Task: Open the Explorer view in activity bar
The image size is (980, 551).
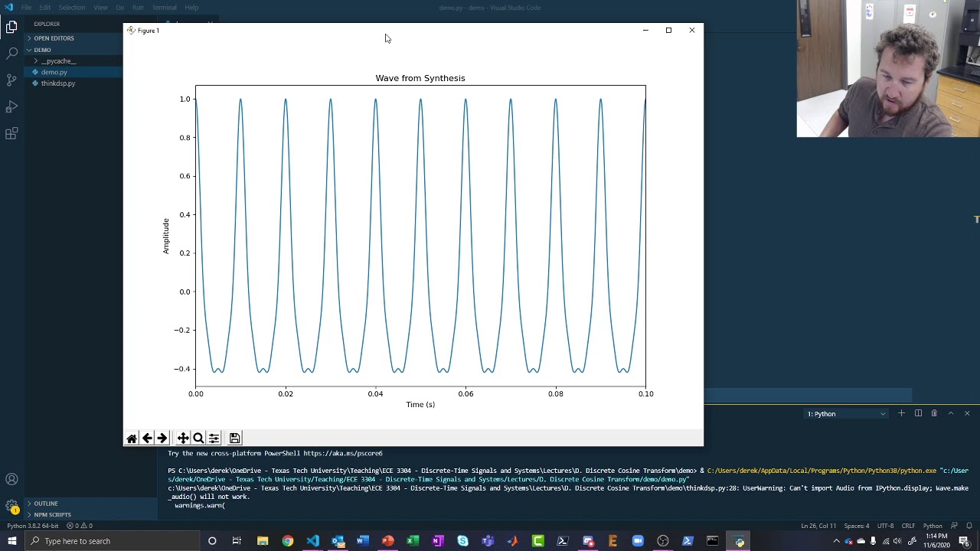Action: point(11,27)
